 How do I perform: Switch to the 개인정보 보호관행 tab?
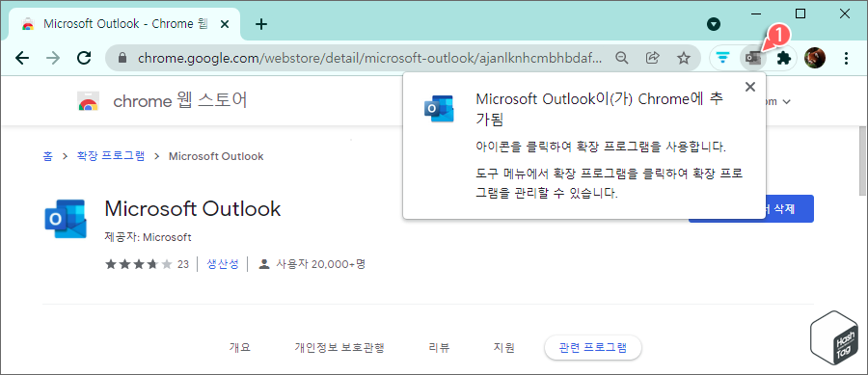[x=339, y=348]
